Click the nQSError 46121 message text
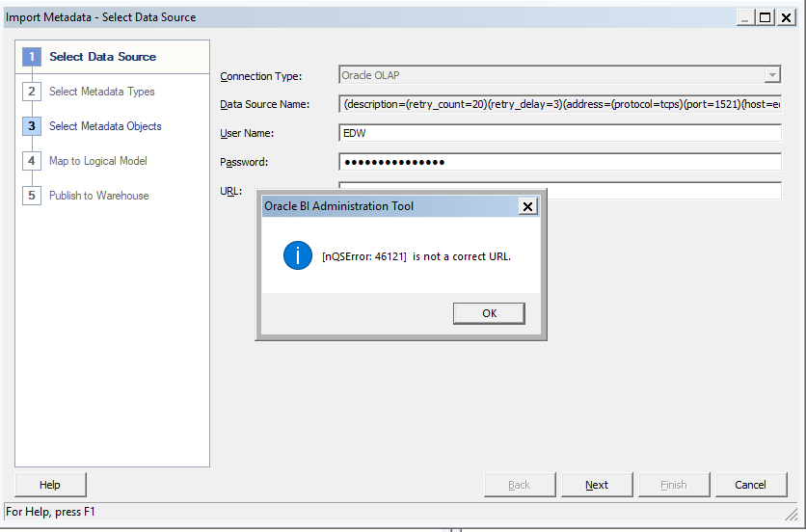Screen dimensions: 806x532 click(416, 256)
